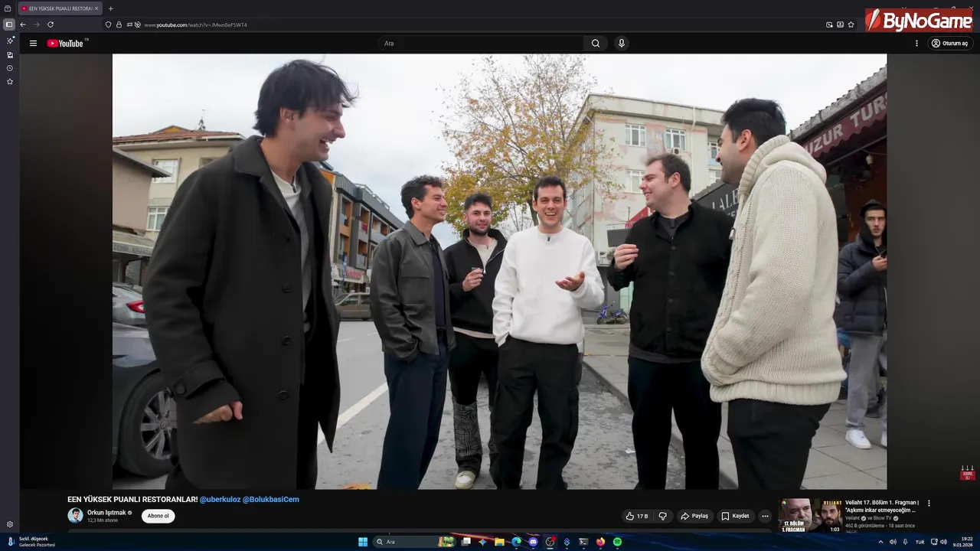
Task: Open Spotify from the taskbar
Action: (617, 542)
